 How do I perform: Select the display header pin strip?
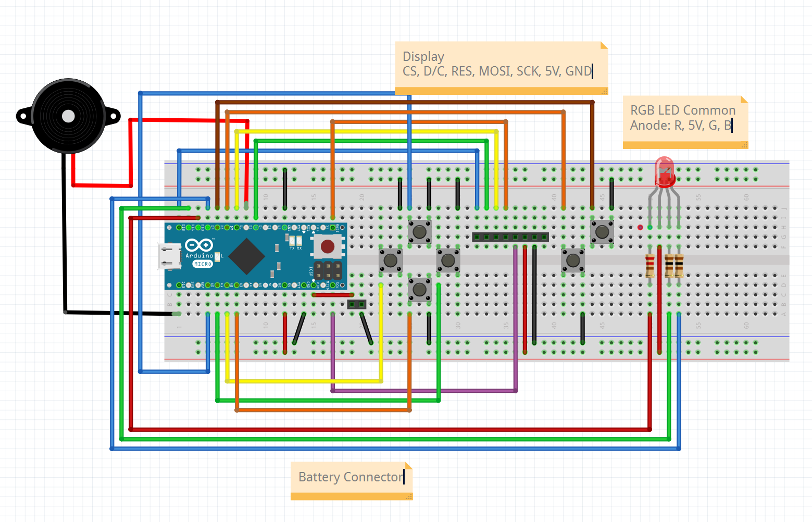[510, 236]
